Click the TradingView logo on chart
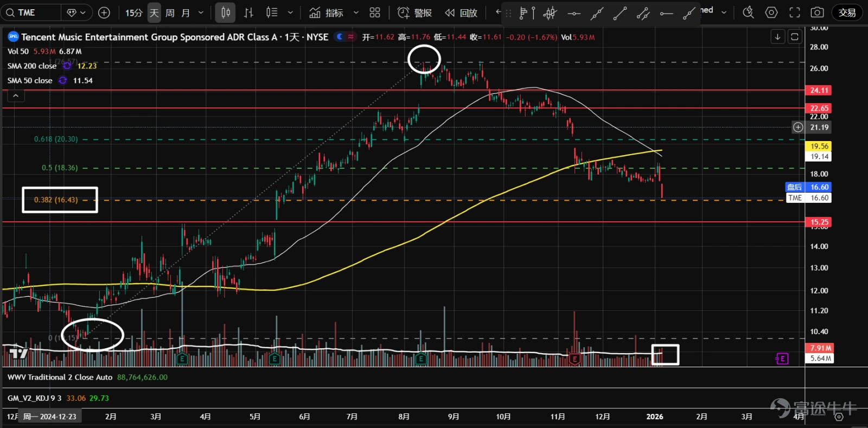This screenshot has width=868, height=428. pyautogui.click(x=19, y=354)
